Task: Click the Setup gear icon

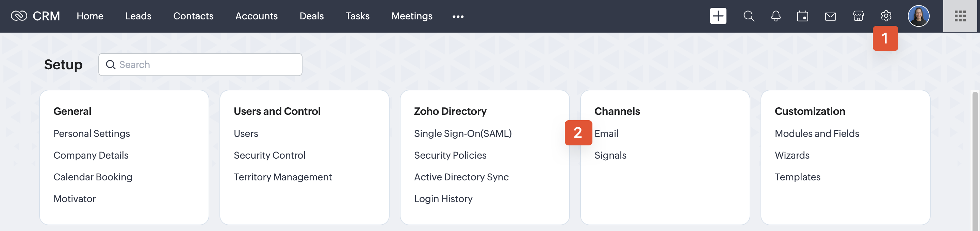Action: pos(886,16)
